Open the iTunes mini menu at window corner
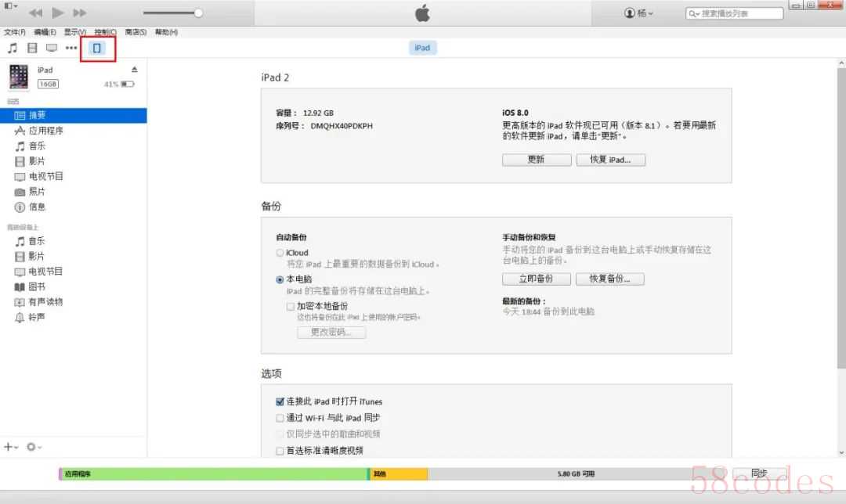 [x=11, y=6]
